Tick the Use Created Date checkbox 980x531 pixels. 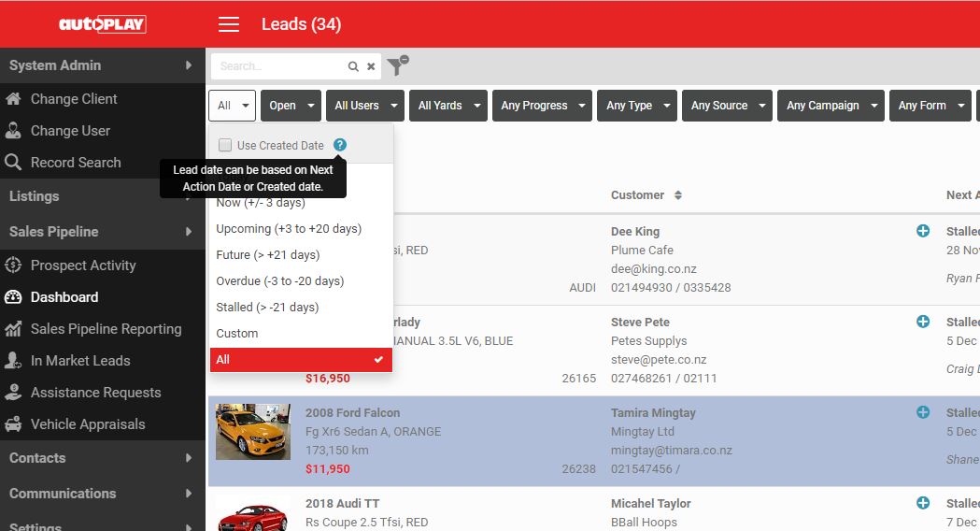point(225,145)
